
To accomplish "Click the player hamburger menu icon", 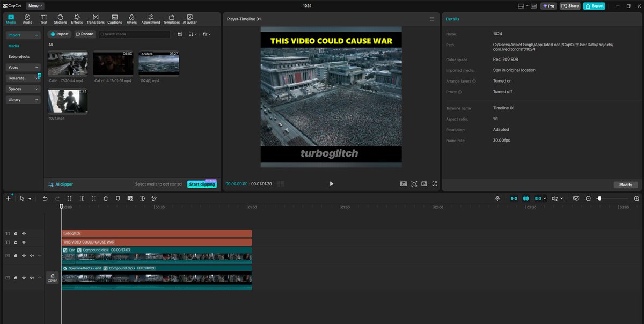I will [432, 19].
